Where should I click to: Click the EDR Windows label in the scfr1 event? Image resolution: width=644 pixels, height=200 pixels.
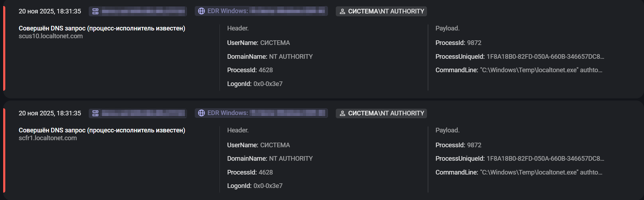click(x=228, y=113)
